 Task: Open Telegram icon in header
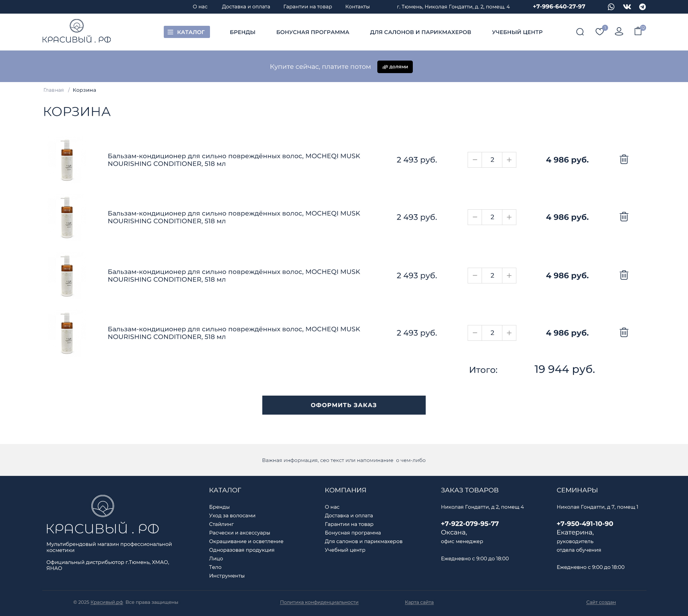tap(642, 7)
